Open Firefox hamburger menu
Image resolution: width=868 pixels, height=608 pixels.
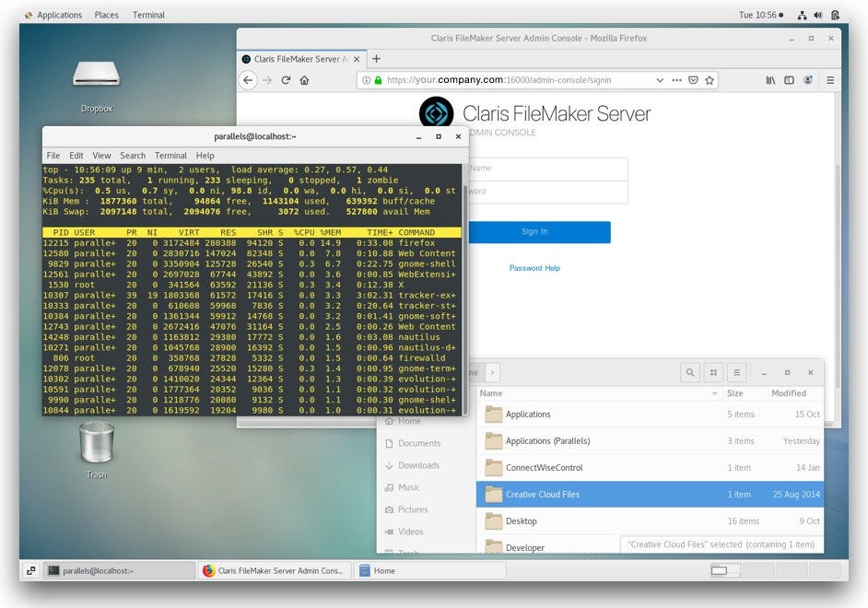pos(830,80)
